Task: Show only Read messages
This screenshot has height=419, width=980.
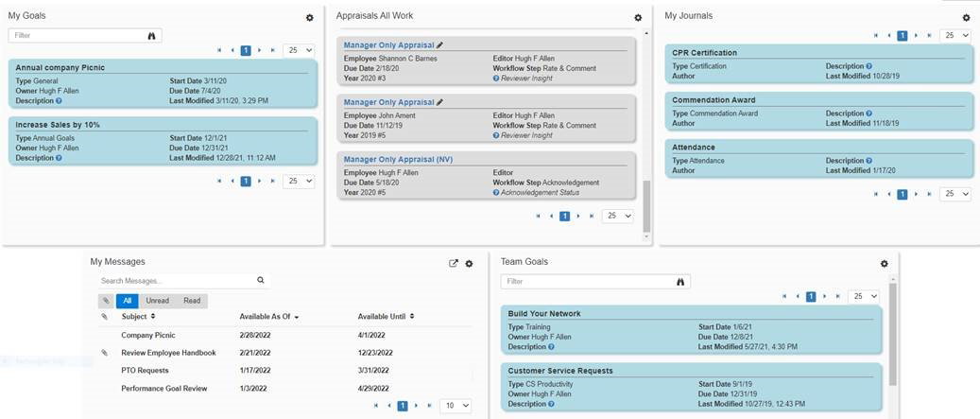Action: [192, 301]
